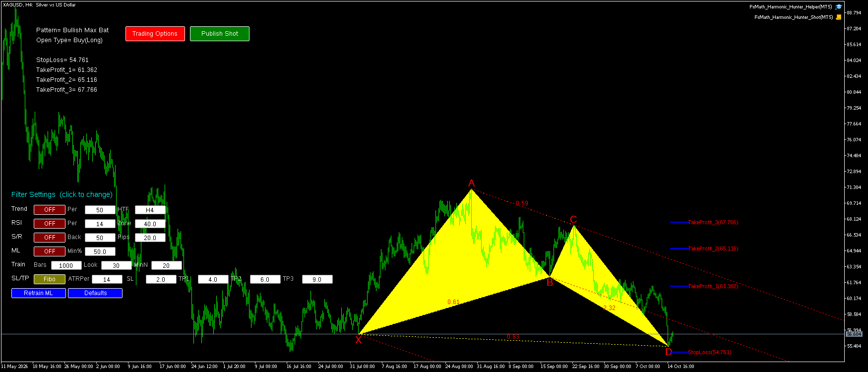The width and height of the screenshot is (868, 372).
Task: Click the TakeProfit_1= 61.362 info text
Action: [66, 70]
